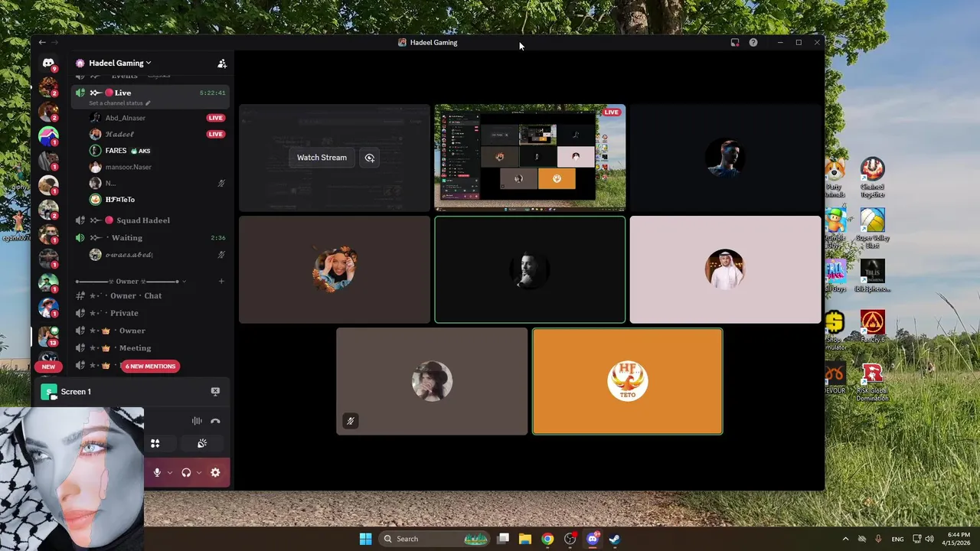The image size is (980, 551).
Task: Show hidden system tray icons arrow
Action: pyautogui.click(x=845, y=539)
